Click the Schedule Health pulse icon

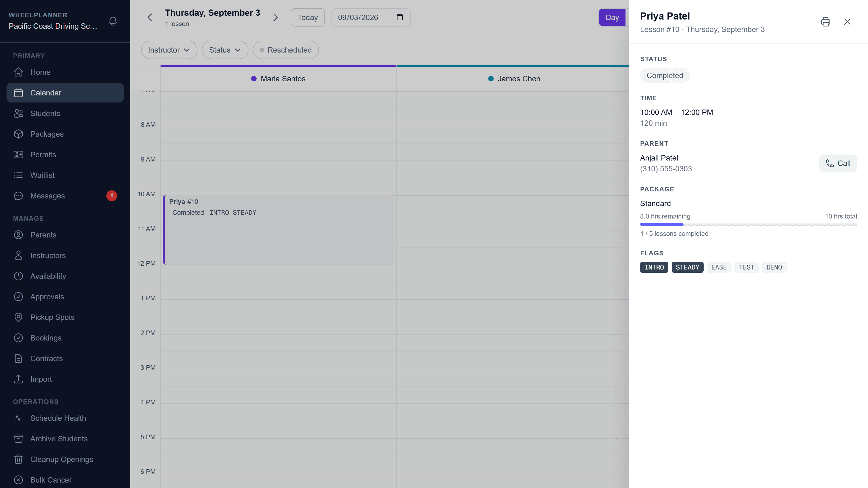tap(18, 418)
